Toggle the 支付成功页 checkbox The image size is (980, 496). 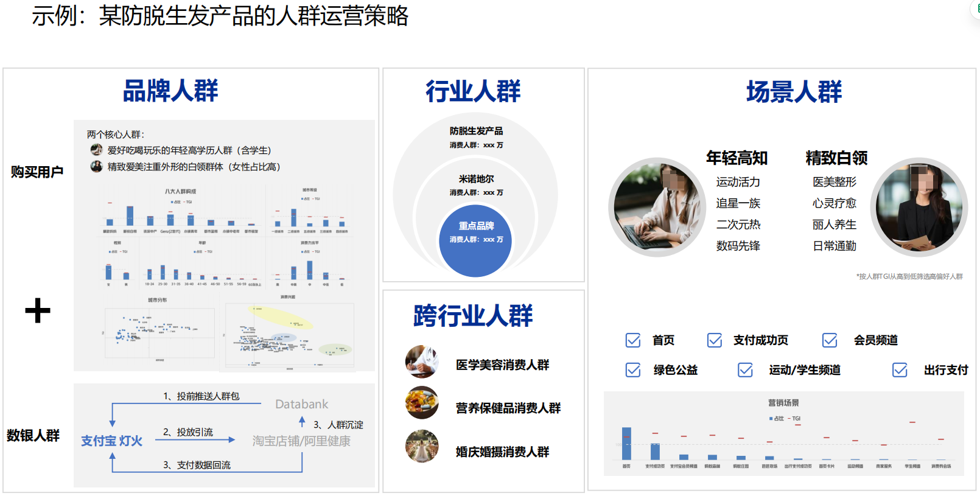715,340
